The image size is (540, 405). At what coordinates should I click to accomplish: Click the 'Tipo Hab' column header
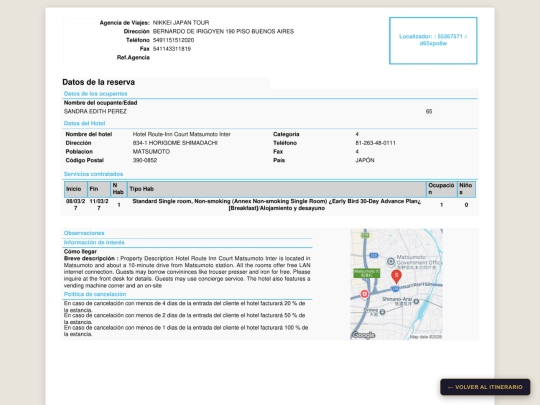277,189
